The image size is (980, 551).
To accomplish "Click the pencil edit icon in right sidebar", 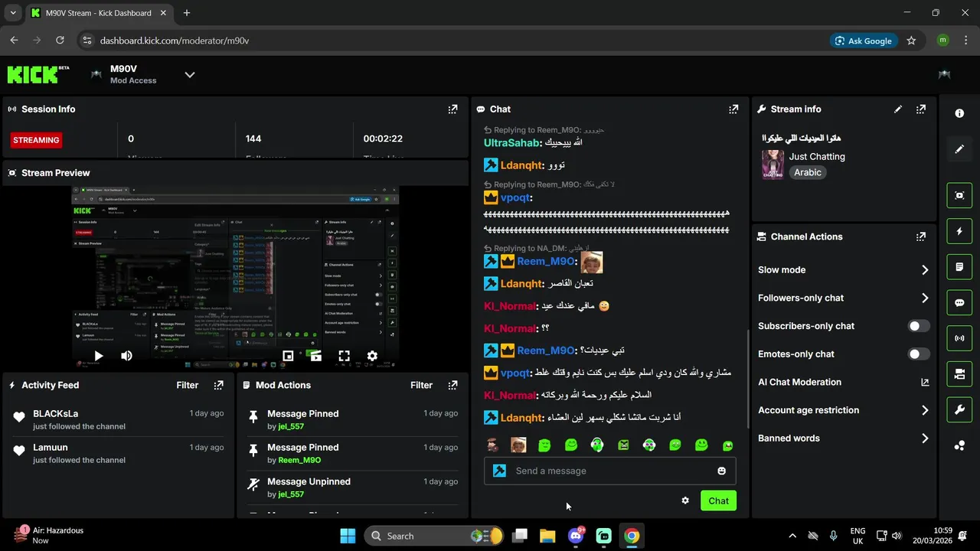I will [959, 149].
